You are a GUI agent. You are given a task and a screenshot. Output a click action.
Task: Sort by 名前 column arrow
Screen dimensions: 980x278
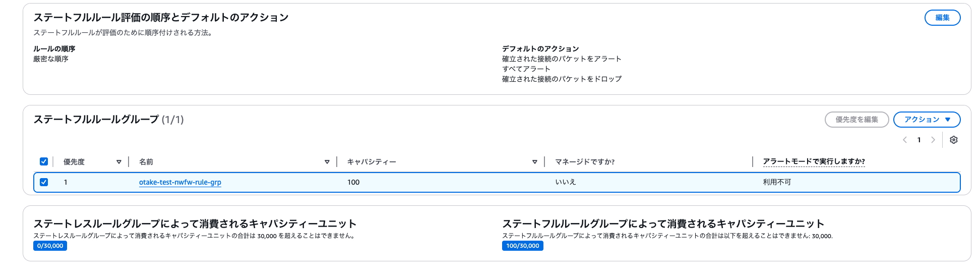[327, 162]
